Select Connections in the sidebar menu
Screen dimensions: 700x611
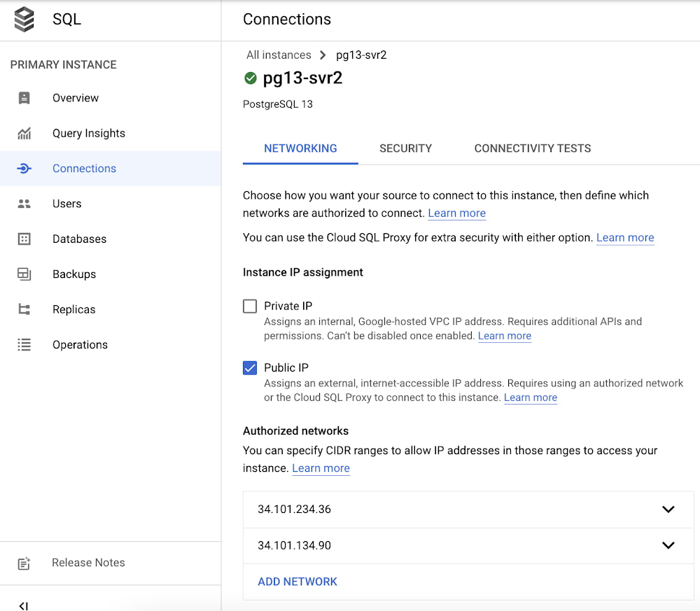click(x=84, y=168)
